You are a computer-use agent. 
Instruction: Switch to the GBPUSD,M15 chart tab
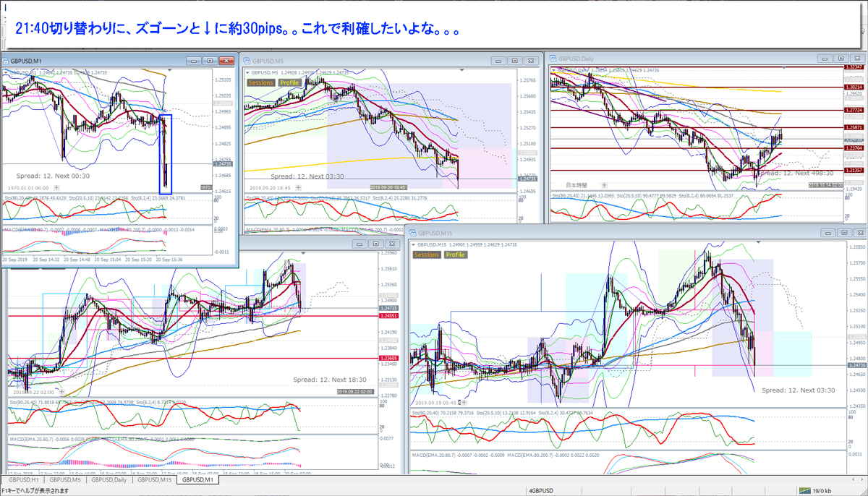[x=155, y=479]
